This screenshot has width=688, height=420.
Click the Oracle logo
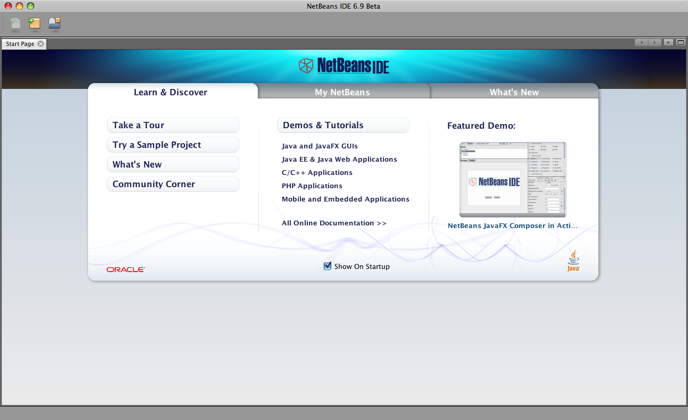(x=126, y=269)
